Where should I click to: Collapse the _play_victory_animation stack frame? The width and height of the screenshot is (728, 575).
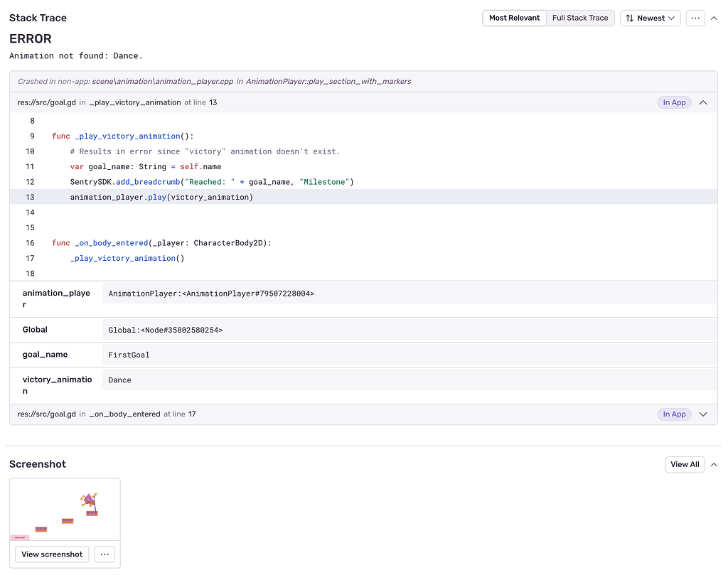[x=703, y=102]
